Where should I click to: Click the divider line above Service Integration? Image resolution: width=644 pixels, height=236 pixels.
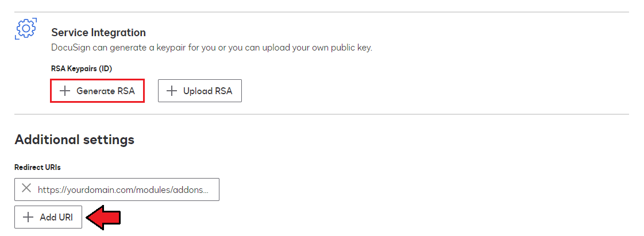pos(322,12)
